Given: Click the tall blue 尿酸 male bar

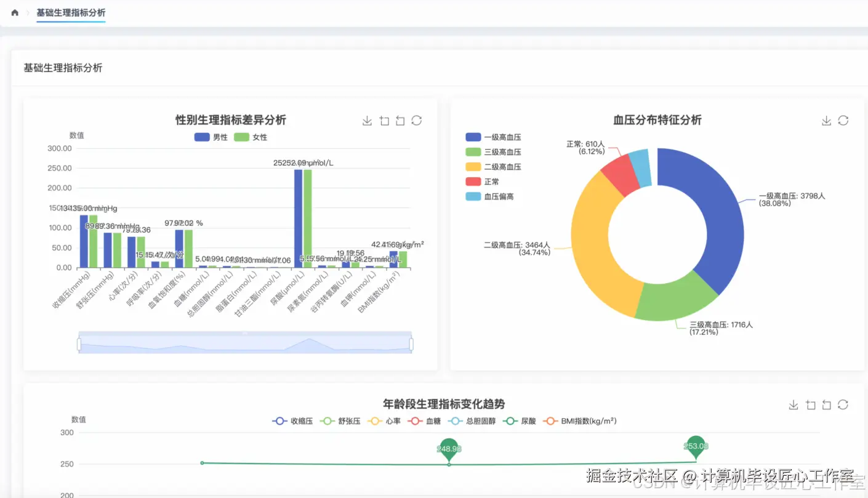Looking at the screenshot, I should click(298, 219).
